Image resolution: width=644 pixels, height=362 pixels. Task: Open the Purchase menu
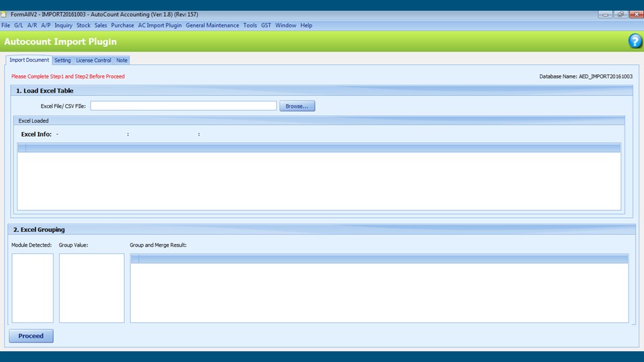[123, 25]
